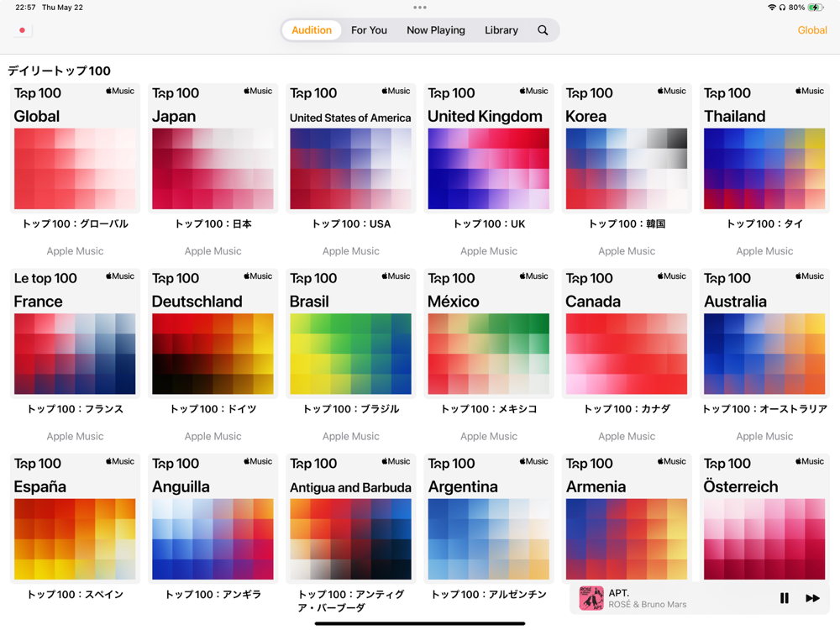
Task: Open the Top 100 Deutschland cover
Action: tap(213, 333)
